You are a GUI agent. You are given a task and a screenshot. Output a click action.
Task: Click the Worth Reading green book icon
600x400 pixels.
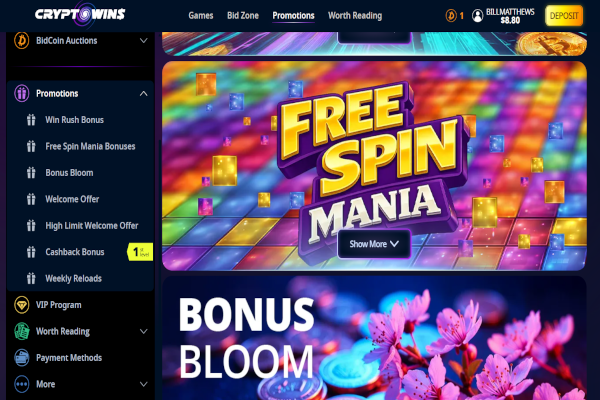(x=22, y=331)
